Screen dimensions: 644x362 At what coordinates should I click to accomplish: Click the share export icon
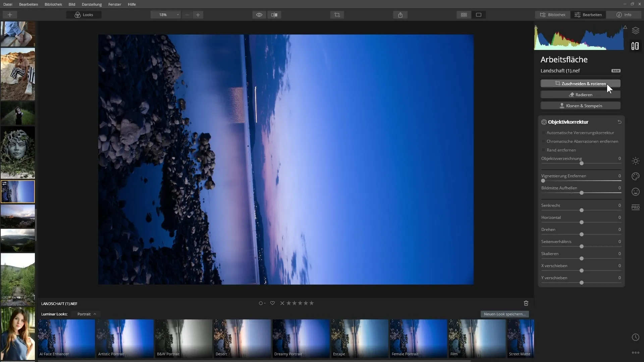pyautogui.click(x=400, y=15)
